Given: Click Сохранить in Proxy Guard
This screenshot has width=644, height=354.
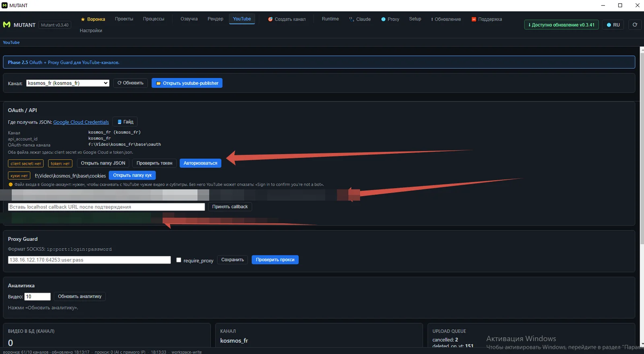Looking at the screenshot, I should [x=233, y=260].
